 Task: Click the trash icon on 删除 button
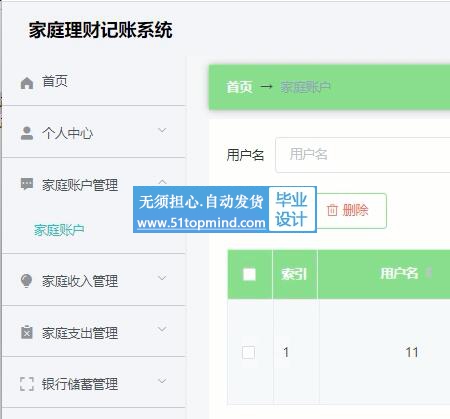(332, 210)
